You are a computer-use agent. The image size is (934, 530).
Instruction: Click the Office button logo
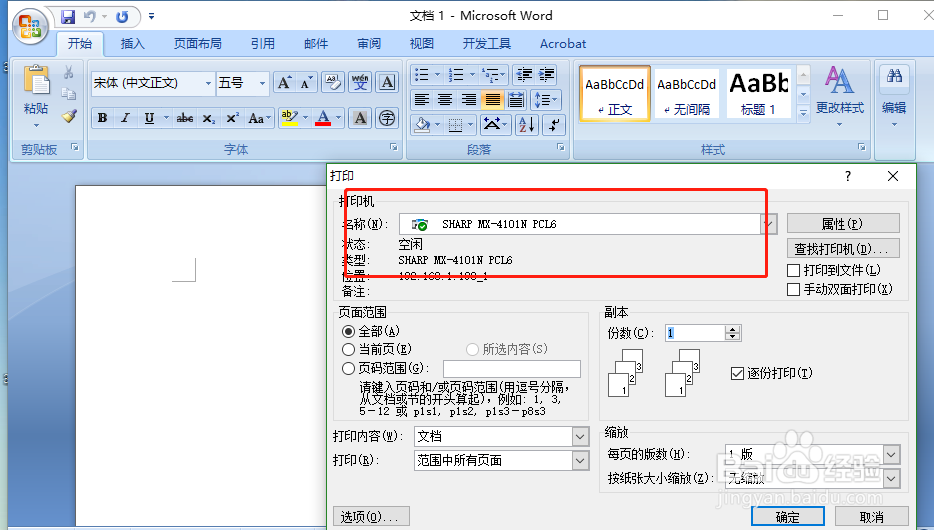tap(30, 26)
